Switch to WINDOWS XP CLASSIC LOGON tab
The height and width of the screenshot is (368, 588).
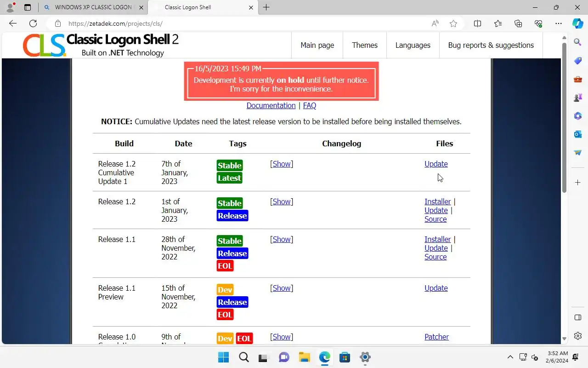pyautogui.click(x=93, y=7)
